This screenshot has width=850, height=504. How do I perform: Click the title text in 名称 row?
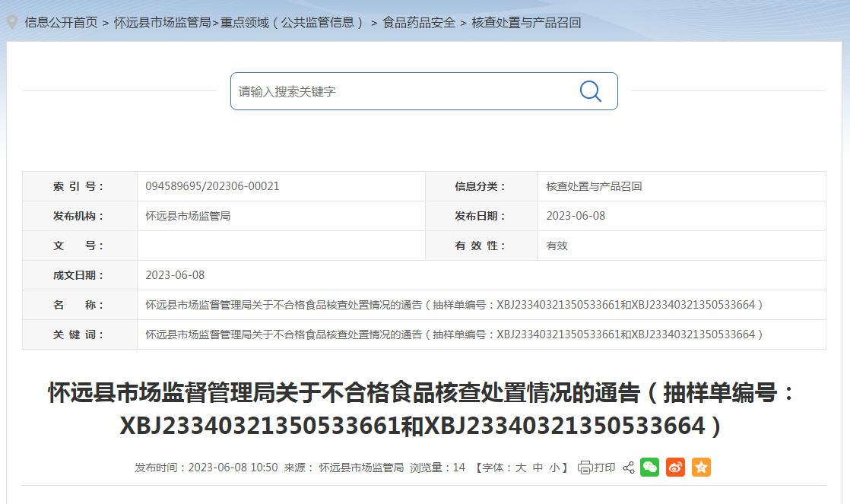click(455, 305)
